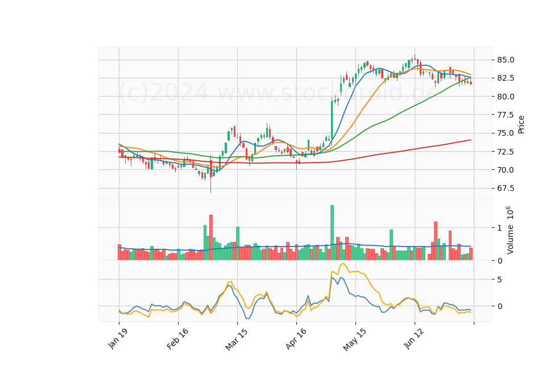The height and width of the screenshot is (392, 546).
Task: Click the 85.0 price axis label
Action: coord(505,60)
